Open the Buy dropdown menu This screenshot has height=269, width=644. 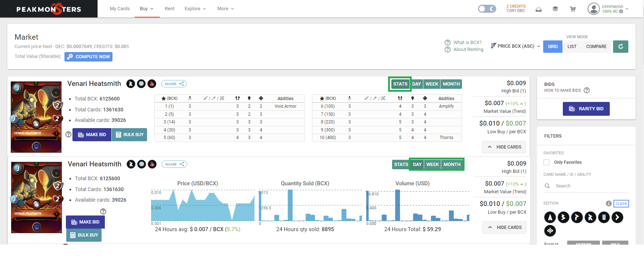147,9
